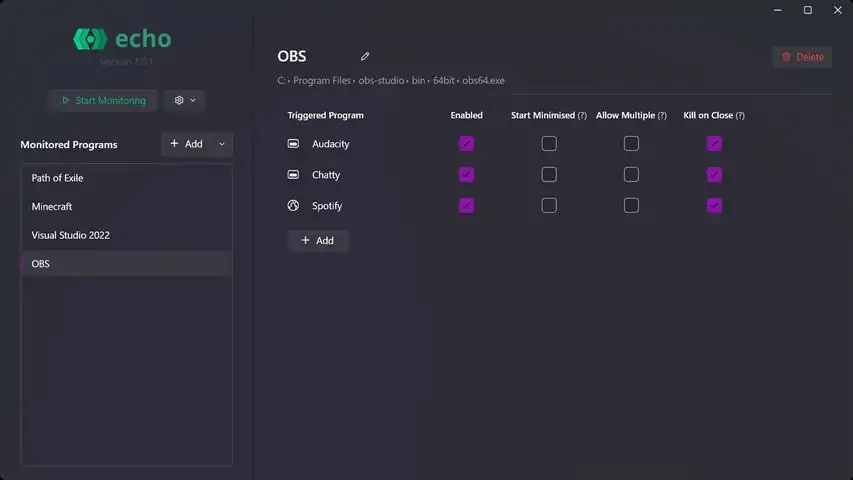Open the settings gear dropdown
The image size is (853, 480).
(x=185, y=100)
